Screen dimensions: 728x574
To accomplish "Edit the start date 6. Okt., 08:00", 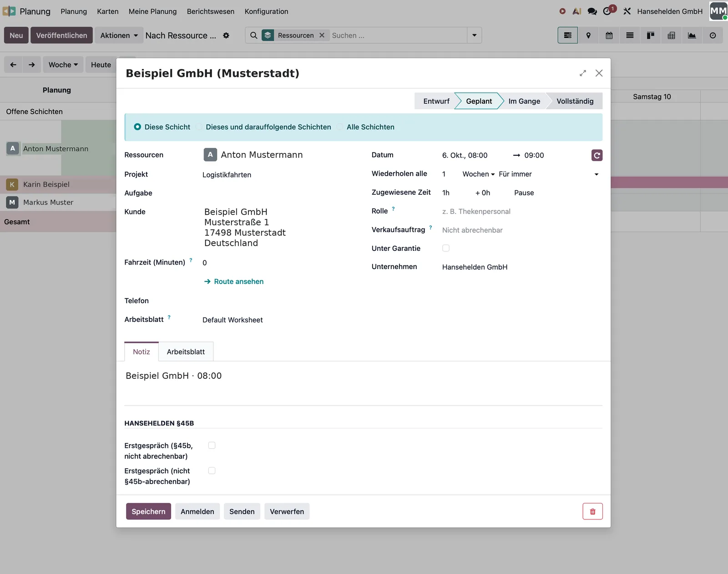I will [x=465, y=155].
